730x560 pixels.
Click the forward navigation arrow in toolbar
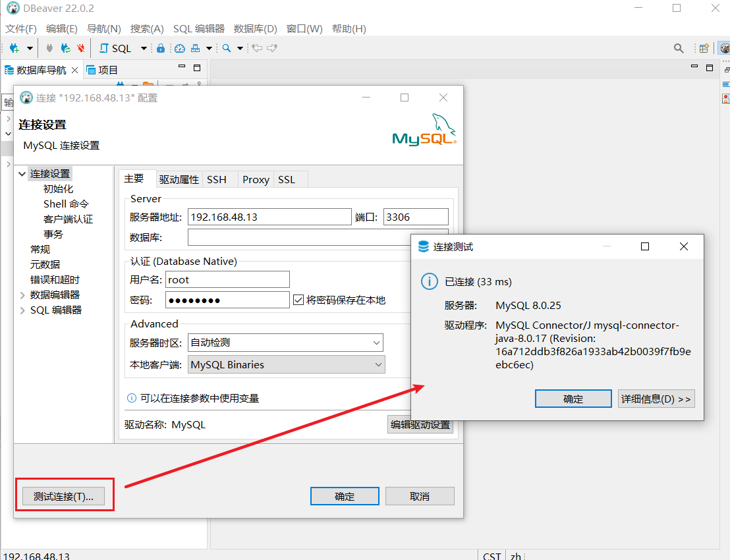272,48
